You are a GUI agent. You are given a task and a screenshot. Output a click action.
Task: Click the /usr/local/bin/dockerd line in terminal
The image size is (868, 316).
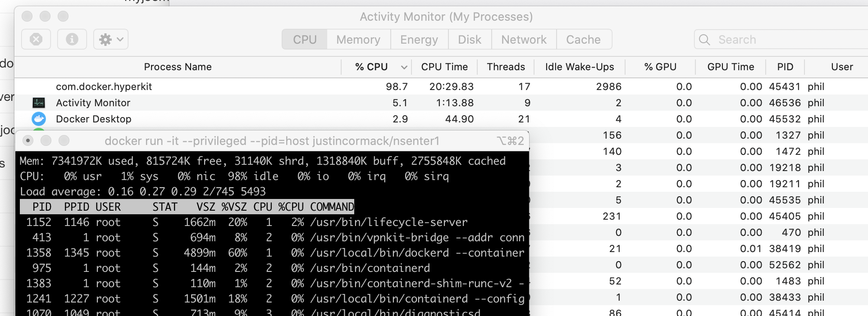pyautogui.click(x=272, y=253)
